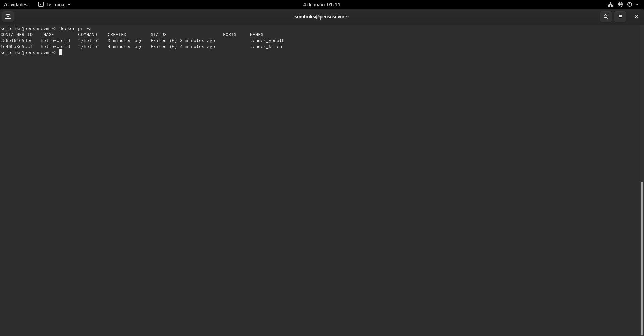Click the Terminal app icon in top bar
The width and height of the screenshot is (644, 336).
41,4
